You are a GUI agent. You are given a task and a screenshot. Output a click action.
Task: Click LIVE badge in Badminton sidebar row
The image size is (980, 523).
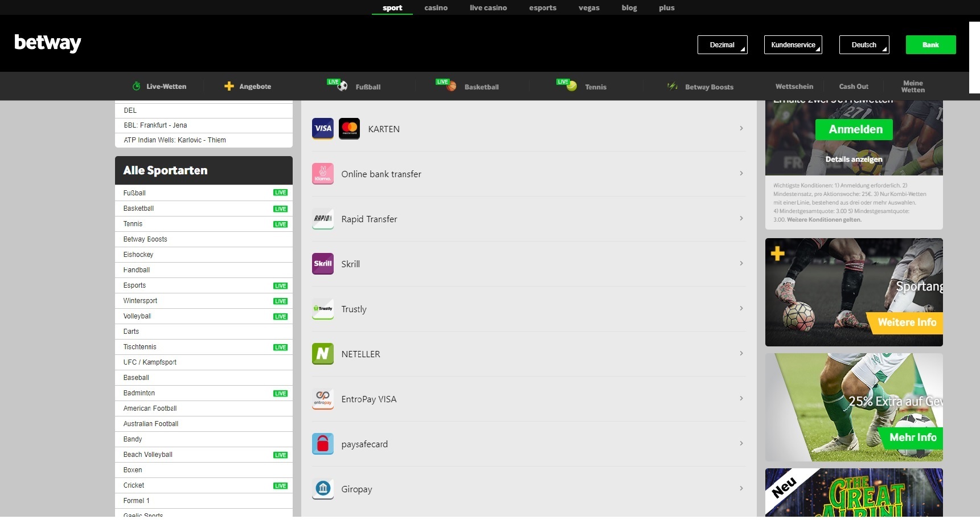coord(280,393)
